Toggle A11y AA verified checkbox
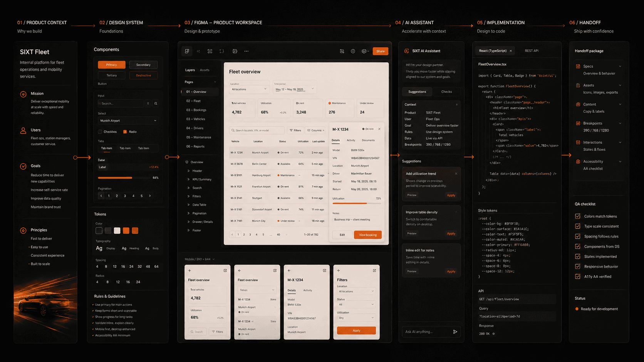The height and width of the screenshot is (362, 644). [578, 276]
